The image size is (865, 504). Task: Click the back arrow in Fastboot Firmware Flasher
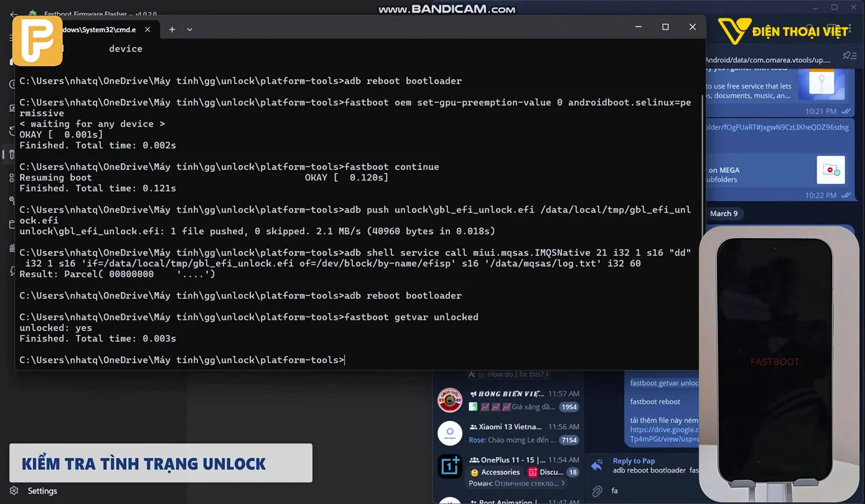coord(14,14)
